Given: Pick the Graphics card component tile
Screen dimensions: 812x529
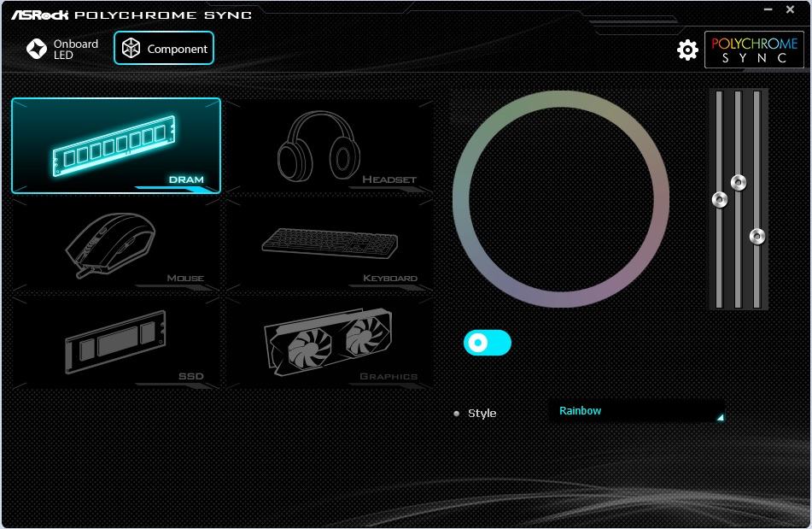Looking at the screenshot, I should 330,343.
